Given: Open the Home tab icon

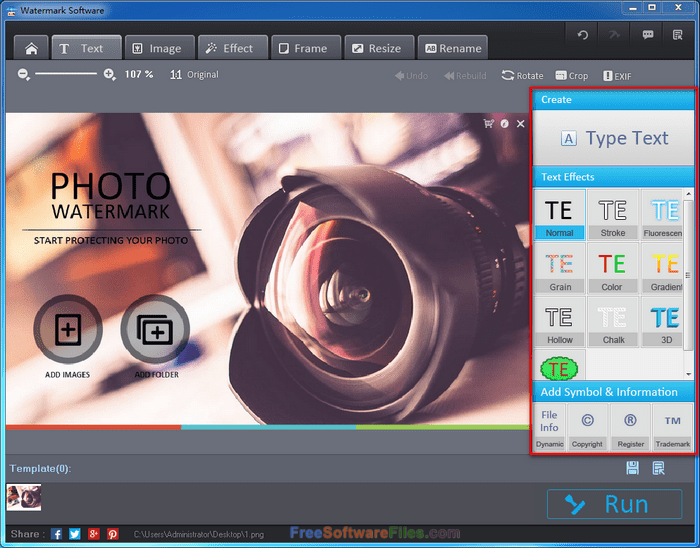Looking at the screenshot, I should (31, 48).
